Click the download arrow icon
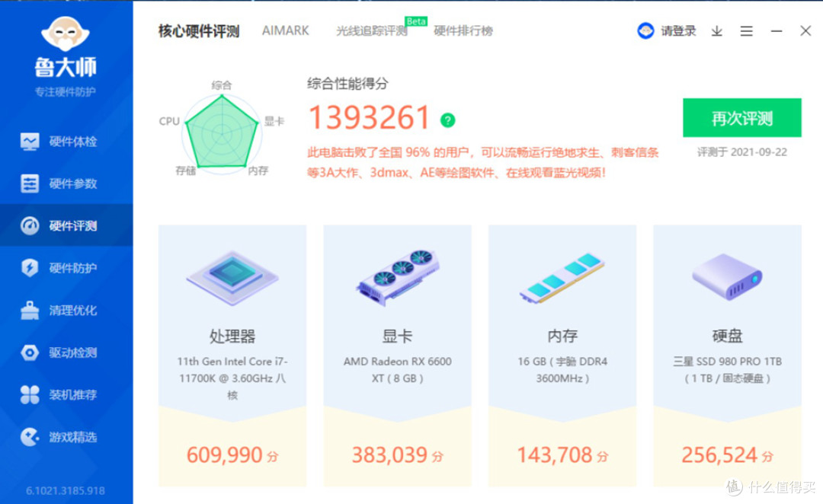The image size is (823, 504). [x=717, y=31]
